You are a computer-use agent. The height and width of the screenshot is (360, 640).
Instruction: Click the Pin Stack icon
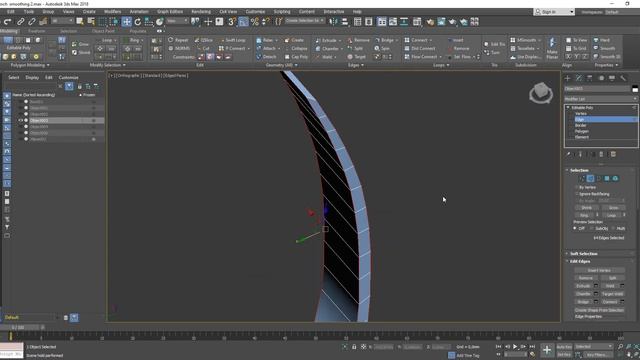click(x=568, y=154)
